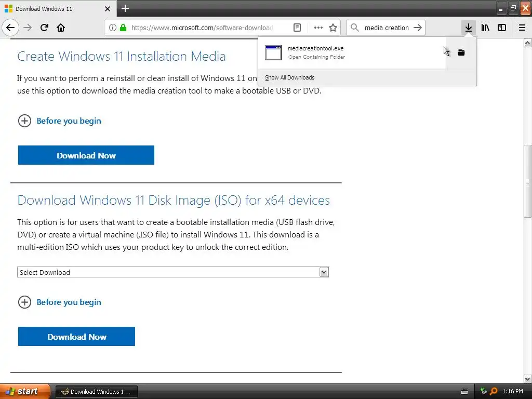
Task: Click the scrollbar up arrow
Action: (528, 43)
